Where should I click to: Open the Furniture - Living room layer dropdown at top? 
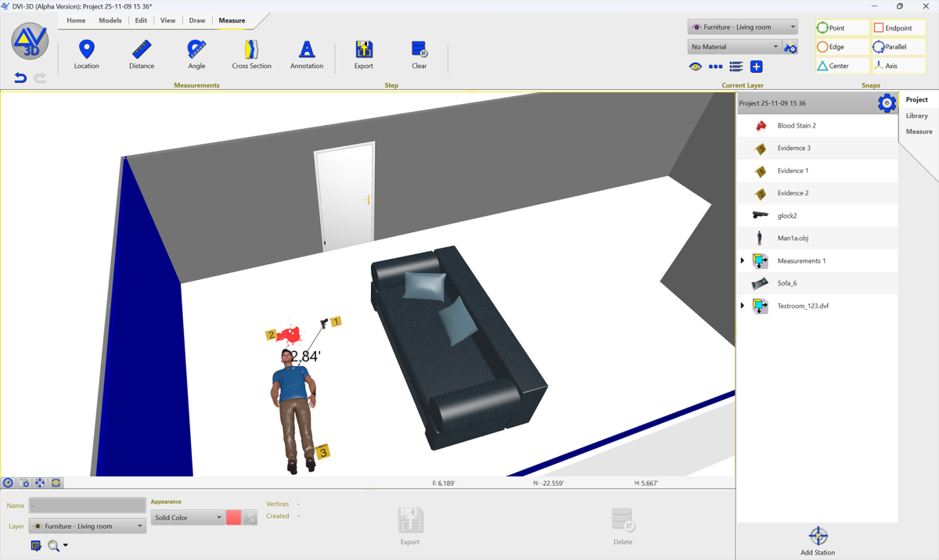[x=743, y=27]
